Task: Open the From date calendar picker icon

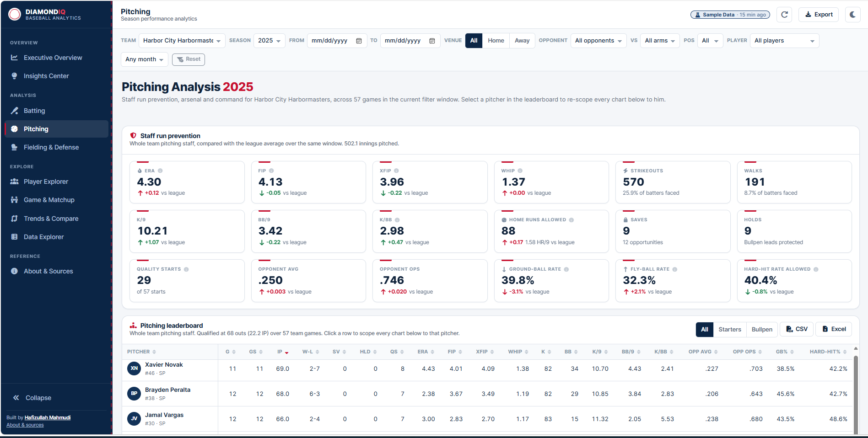Action: (359, 41)
